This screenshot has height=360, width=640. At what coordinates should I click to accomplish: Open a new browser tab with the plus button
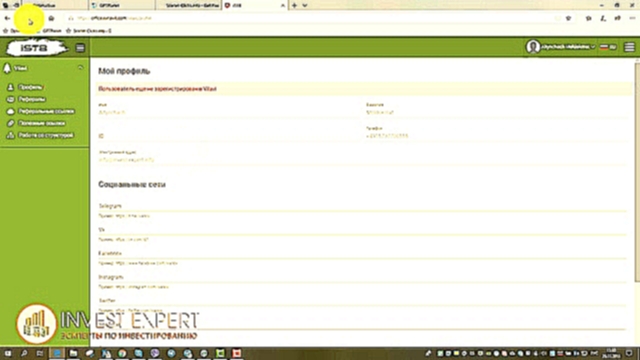pyautogui.click(x=294, y=5)
